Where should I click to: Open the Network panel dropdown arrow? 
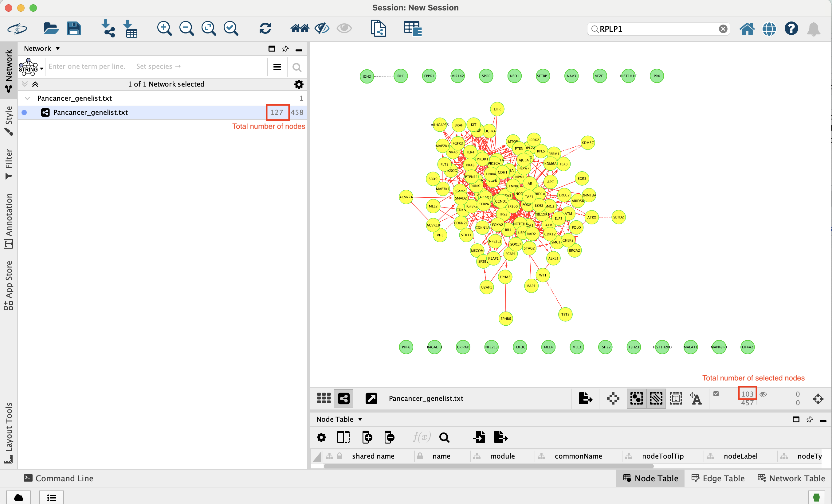pyautogui.click(x=58, y=48)
